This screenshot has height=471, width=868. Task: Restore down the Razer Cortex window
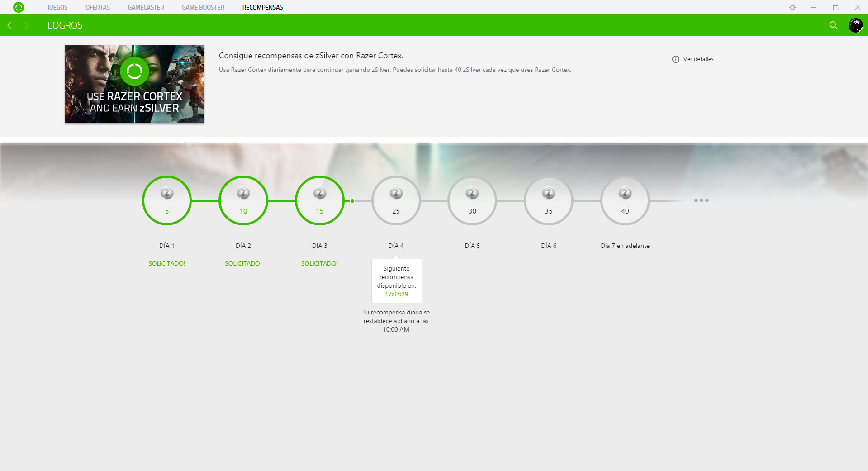(836, 7)
